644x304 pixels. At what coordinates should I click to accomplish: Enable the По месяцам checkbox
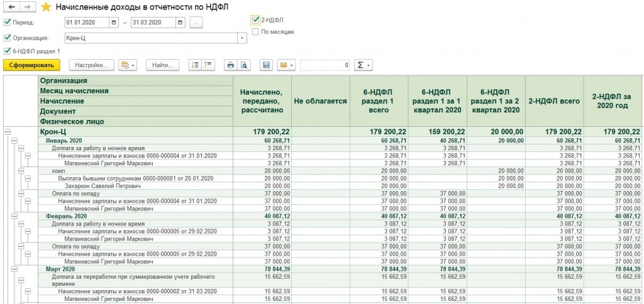click(255, 31)
